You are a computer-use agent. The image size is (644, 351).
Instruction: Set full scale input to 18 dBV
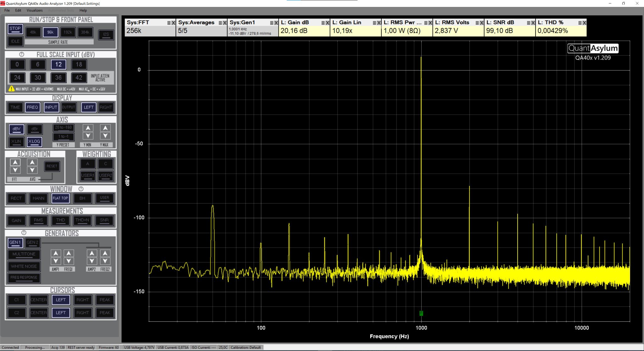click(x=79, y=64)
